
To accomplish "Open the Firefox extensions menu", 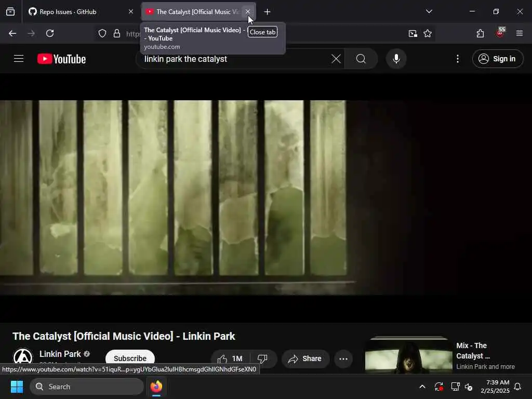I will click(480, 33).
